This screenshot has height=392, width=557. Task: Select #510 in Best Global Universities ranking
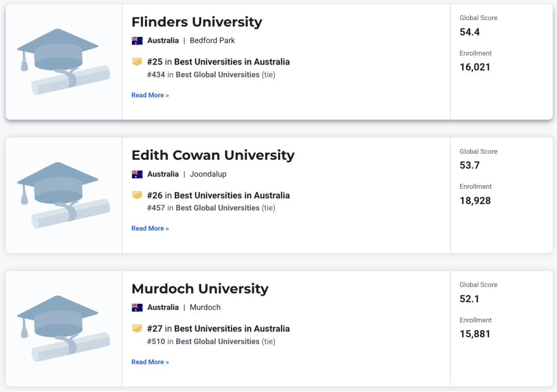pyautogui.click(x=211, y=341)
